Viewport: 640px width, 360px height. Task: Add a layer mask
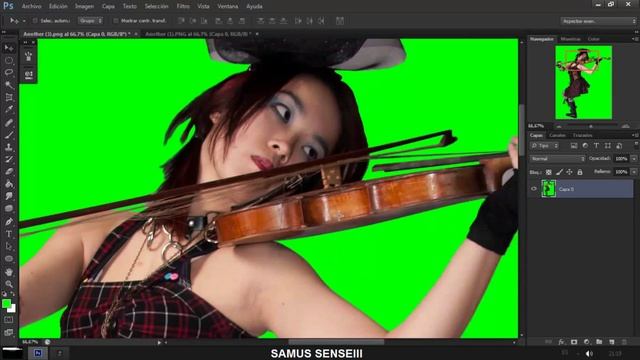[x=574, y=342]
